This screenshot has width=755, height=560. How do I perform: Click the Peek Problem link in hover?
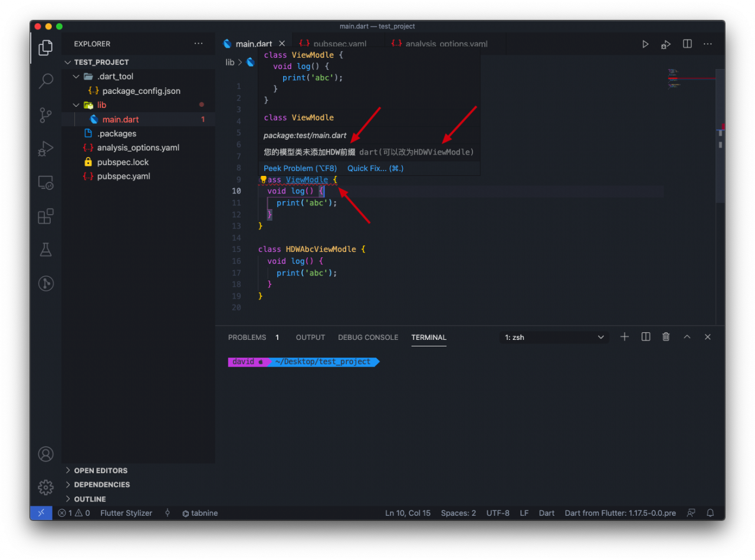pyautogui.click(x=300, y=168)
